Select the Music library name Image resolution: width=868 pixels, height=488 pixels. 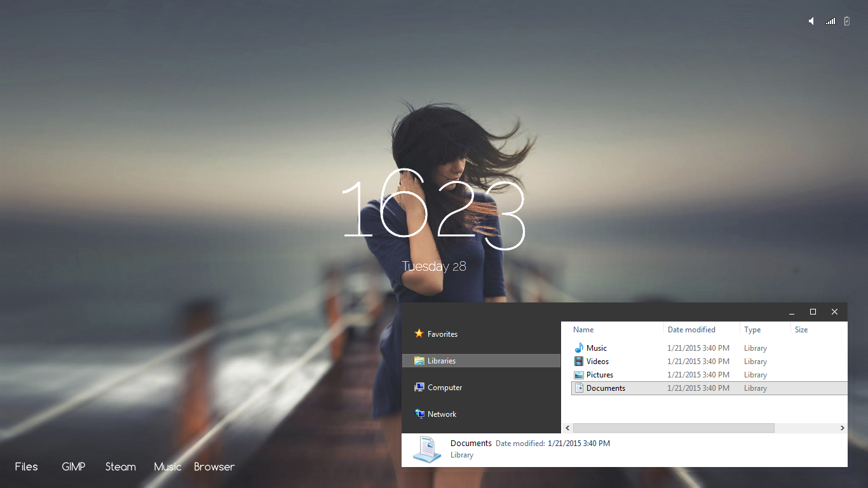coord(597,348)
